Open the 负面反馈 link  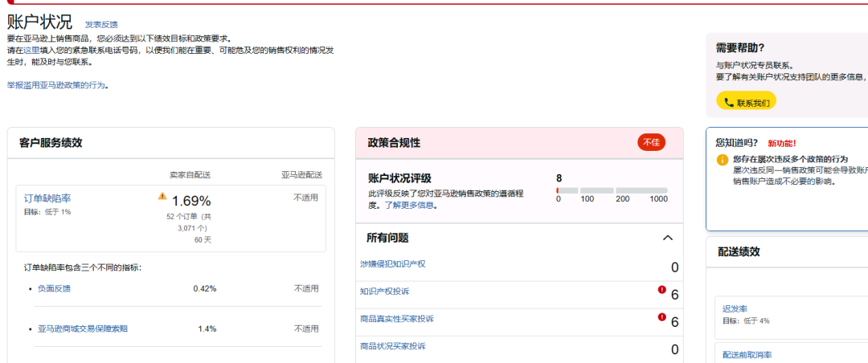pyautogui.click(x=55, y=288)
